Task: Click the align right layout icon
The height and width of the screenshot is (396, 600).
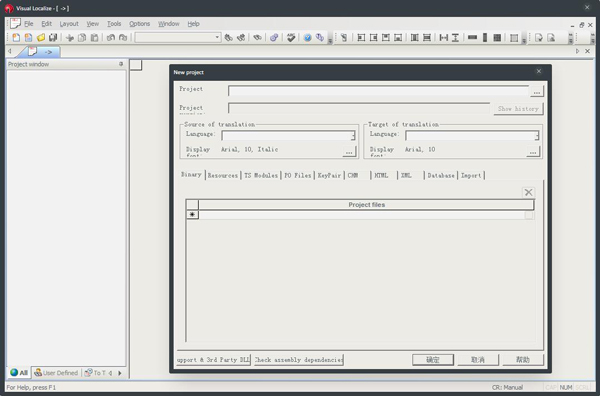Action: [373, 37]
